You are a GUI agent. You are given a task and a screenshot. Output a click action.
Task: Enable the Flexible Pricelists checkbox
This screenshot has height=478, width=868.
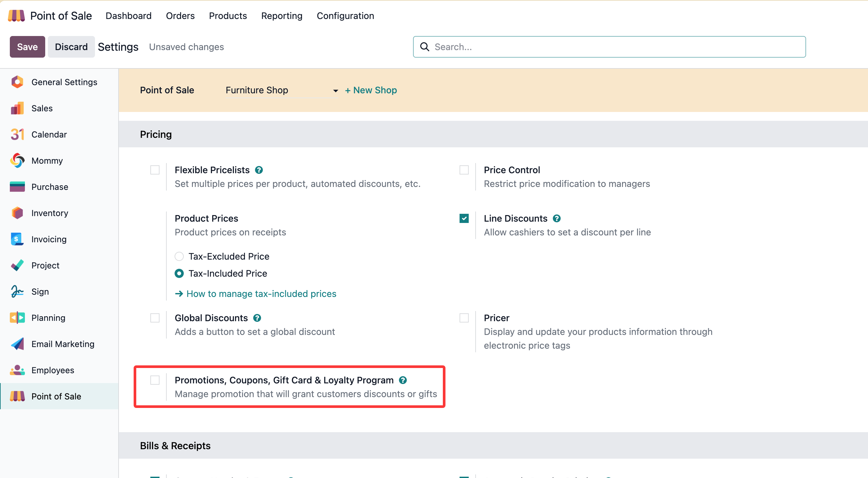coord(155,170)
